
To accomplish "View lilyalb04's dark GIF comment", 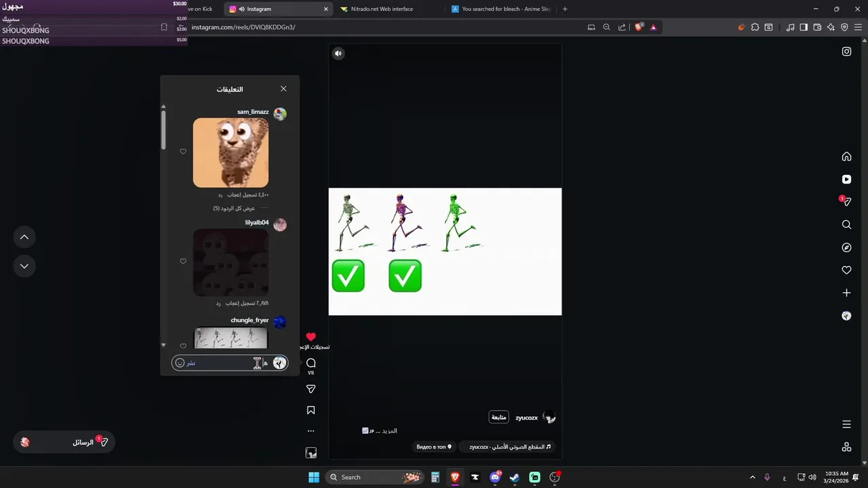I will click(231, 262).
